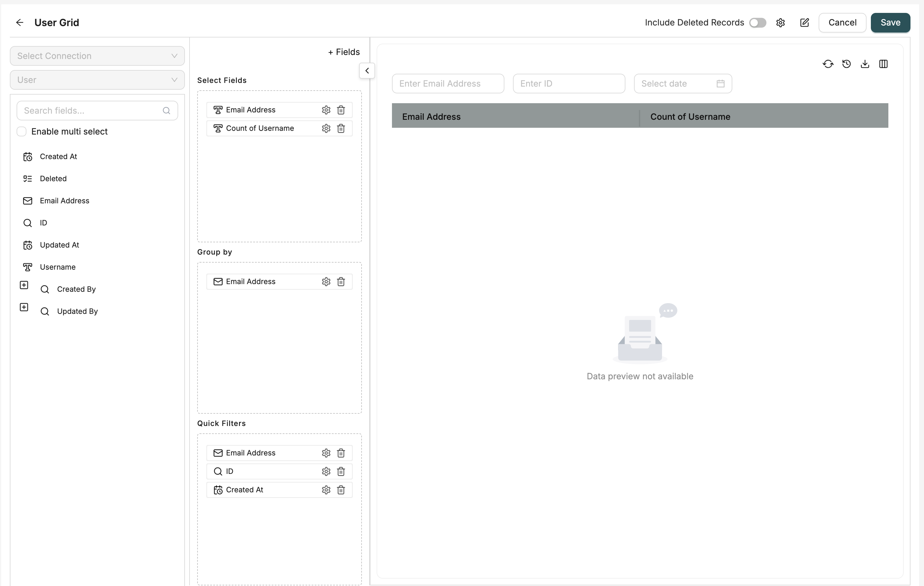Toggle Include Deleted Records switch
This screenshot has width=924, height=586.
coord(757,22)
